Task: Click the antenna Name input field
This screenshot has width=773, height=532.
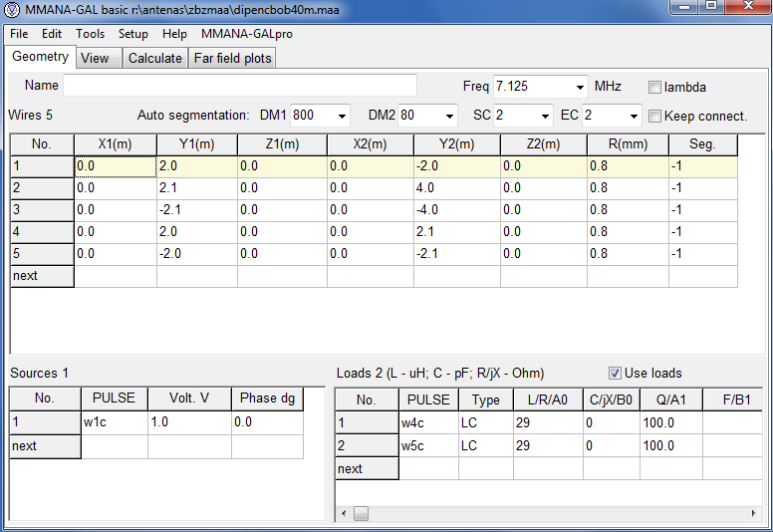Action: click(x=239, y=86)
